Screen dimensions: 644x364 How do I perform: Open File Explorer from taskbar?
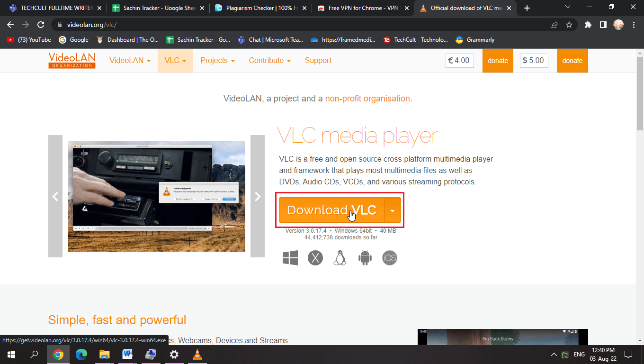click(x=105, y=355)
